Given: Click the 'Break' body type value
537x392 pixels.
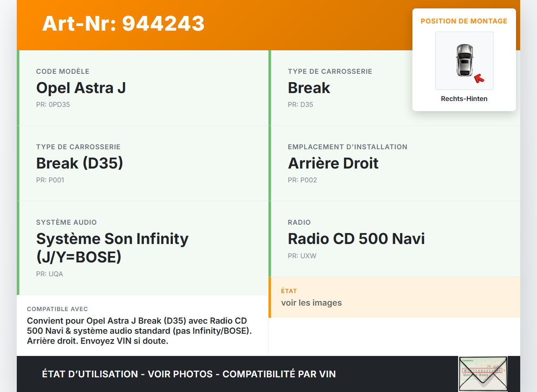Looking at the screenshot, I should point(309,88).
